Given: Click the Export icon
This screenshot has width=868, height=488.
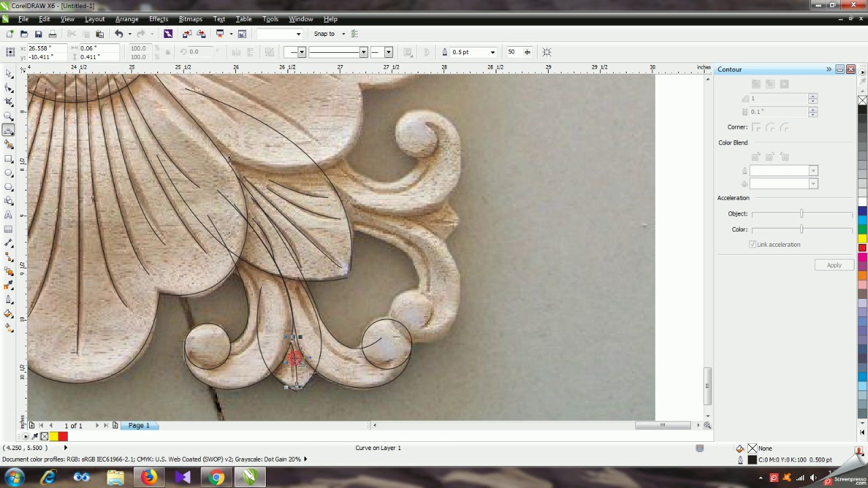Looking at the screenshot, I should click(x=201, y=34).
